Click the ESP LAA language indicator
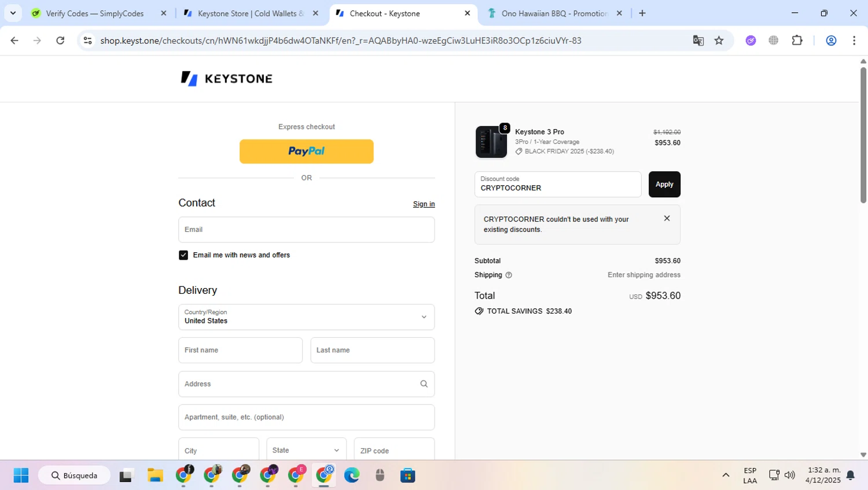 tap(750, 476)
